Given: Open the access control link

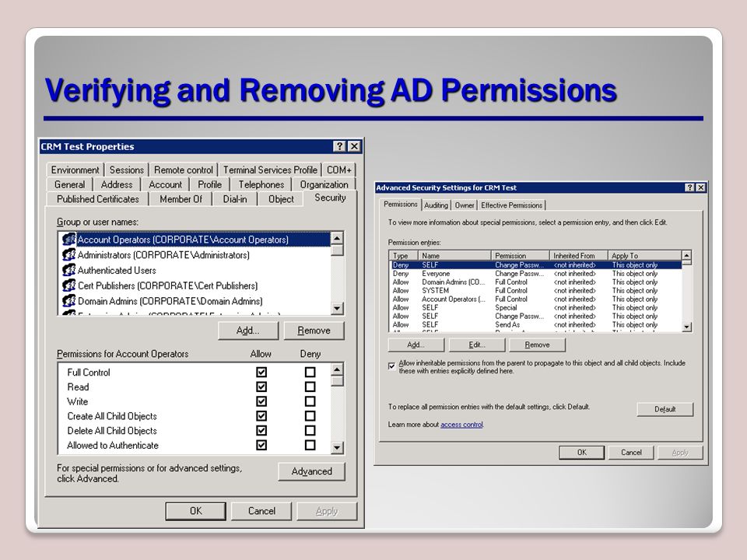Looking at the screenshot, I should [x=461, y=425].
